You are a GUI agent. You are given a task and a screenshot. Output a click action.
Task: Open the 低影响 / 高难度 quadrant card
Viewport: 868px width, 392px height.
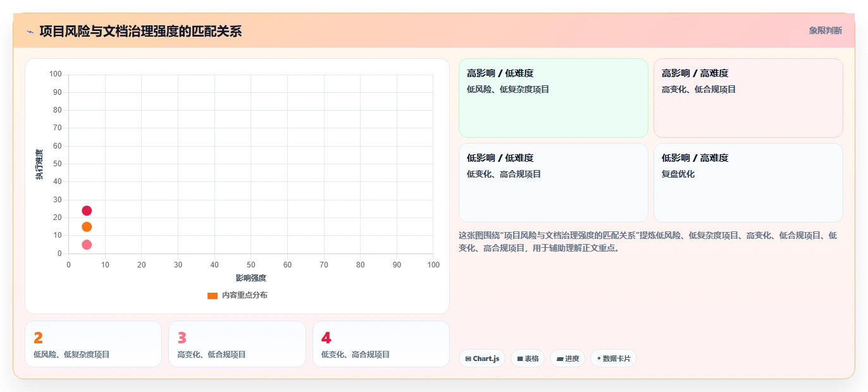point(748,183)
